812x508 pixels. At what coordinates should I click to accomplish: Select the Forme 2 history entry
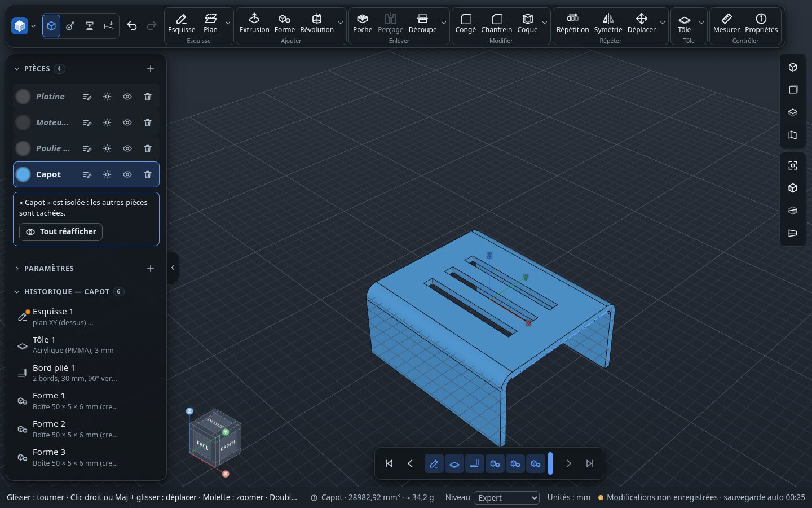86,429
